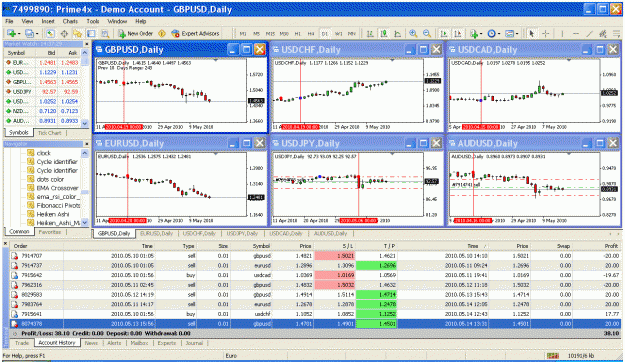Toggle the Terminal panel button
Screen dimensions: 625x362
click(x=91, y=34)
